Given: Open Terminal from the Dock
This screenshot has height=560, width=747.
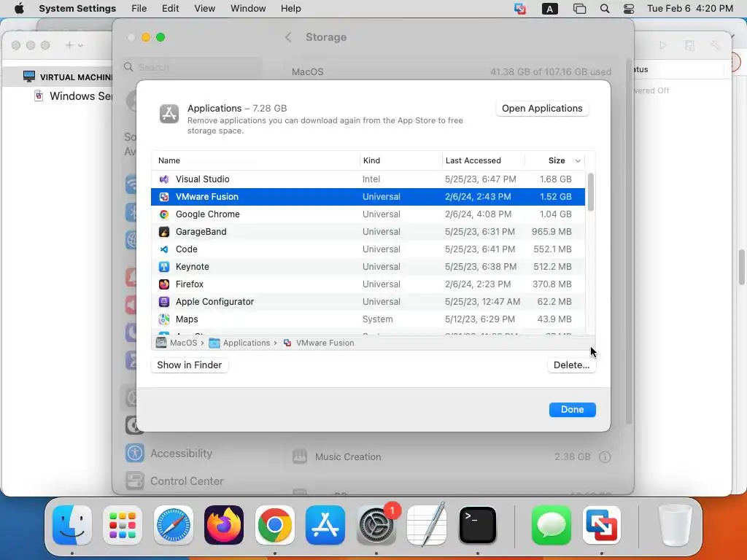Looking at the screenshot, I should tap(477, 525).
